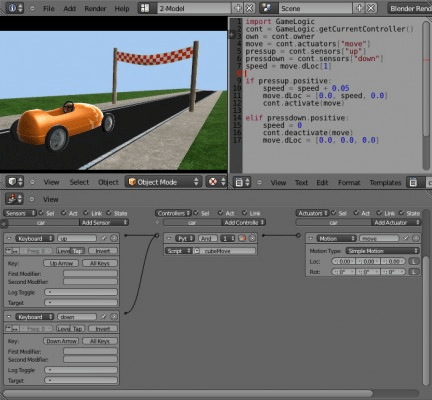432x400 pixels.
Task: Open the pivot point selector in 3D view header
Action: [x=216, y=182]
